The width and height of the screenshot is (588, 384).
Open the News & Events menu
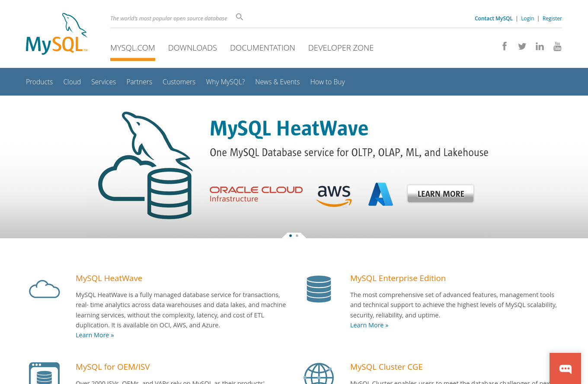[x=278, y=82]
